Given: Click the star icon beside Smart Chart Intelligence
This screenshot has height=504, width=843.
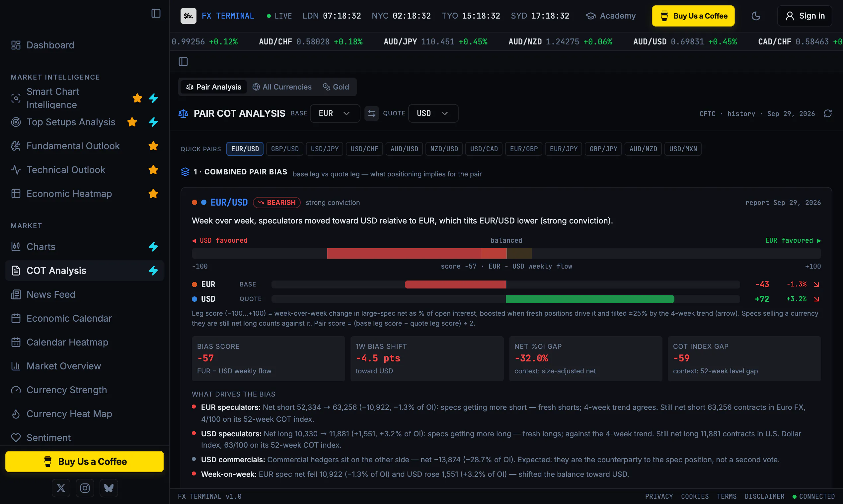Looking at the screenshot, I should [137, 98].
